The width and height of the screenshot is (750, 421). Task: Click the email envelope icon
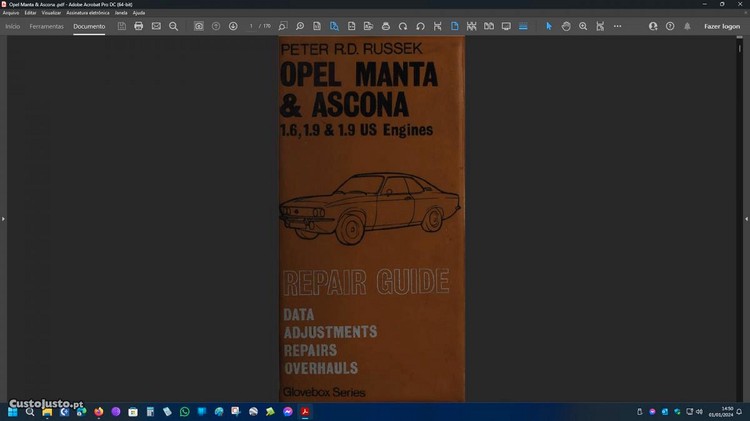click(156, 26)
